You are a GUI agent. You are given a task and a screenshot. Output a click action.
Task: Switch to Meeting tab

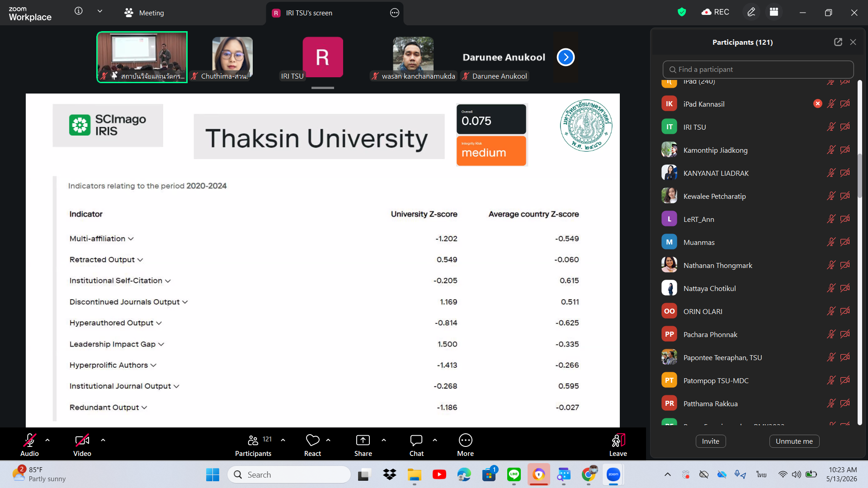[145, 13]
